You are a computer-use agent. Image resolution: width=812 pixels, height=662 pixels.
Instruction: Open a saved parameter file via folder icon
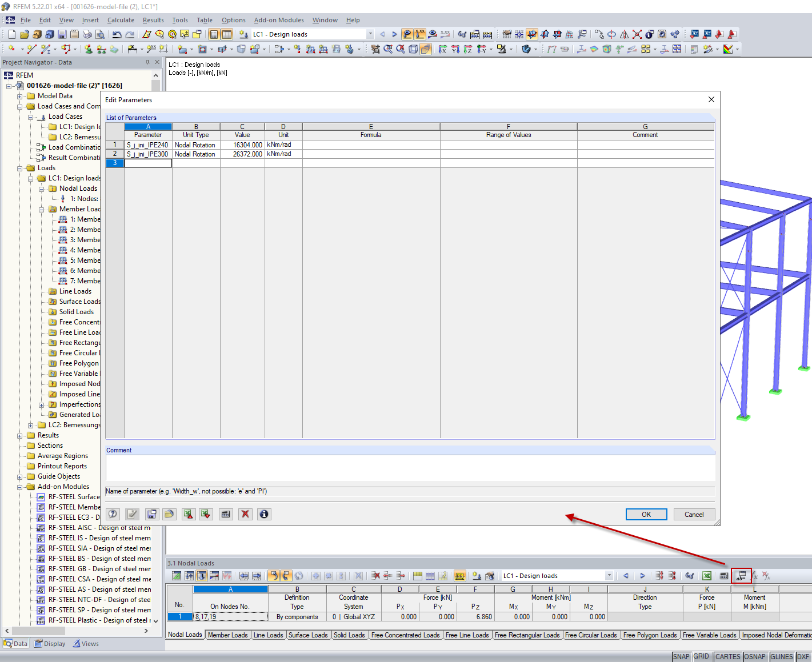pos(170,514)
